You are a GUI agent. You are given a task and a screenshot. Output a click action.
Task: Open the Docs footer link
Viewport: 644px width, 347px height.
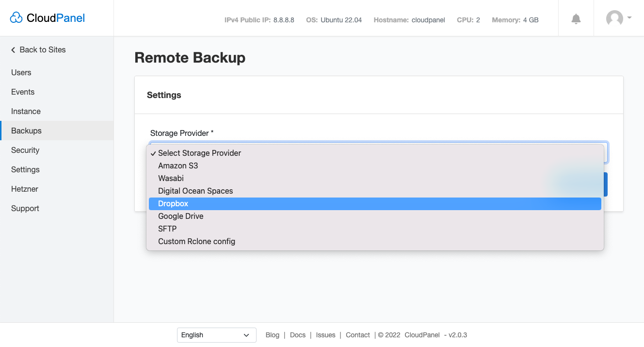[x=298, y=335]
